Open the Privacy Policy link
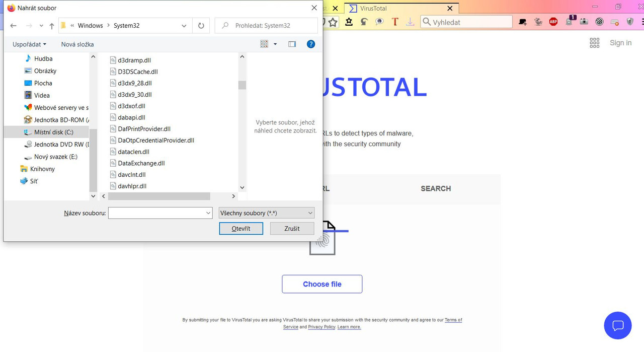Screen dimensions: 644x352 321,327
